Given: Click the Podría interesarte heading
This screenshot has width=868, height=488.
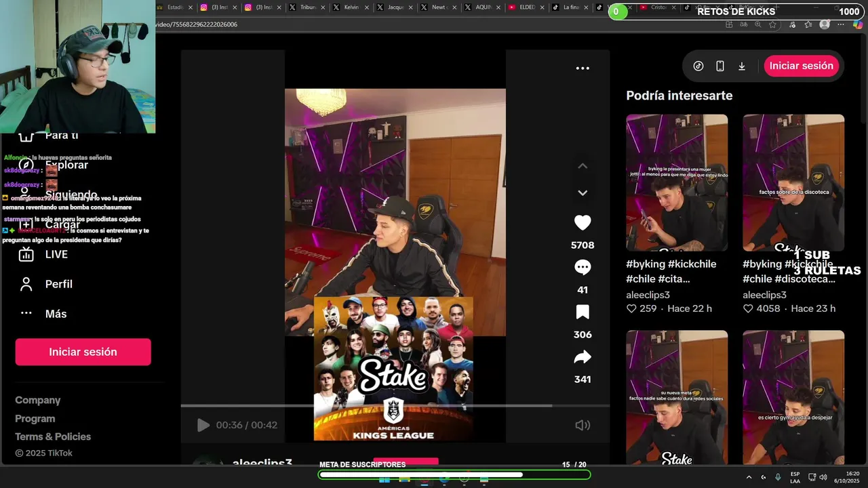Looking at the screenshot, I should click(x=679, y=96).
